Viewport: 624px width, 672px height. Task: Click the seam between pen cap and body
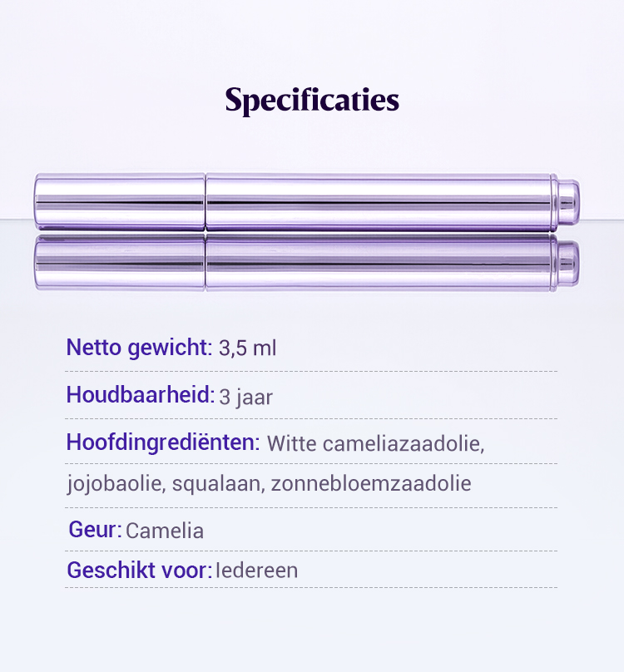[206, 201]
